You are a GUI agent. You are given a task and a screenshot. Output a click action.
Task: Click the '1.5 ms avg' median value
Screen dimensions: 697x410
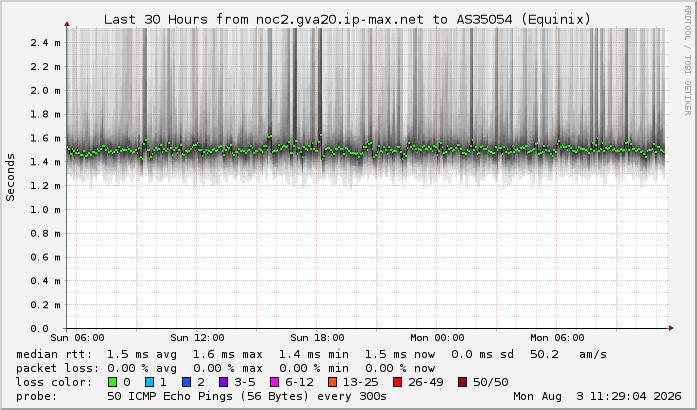pos(142,354)
